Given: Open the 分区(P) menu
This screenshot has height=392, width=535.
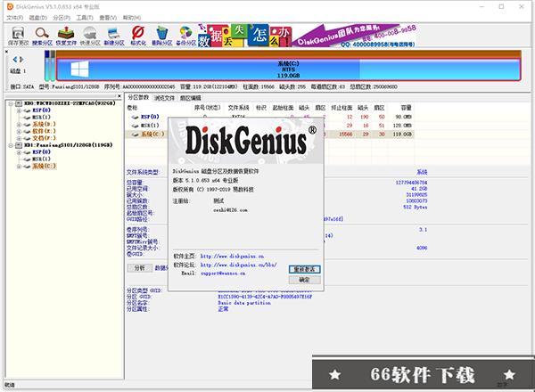Looking at the screenshot, I should click(62, 18).
